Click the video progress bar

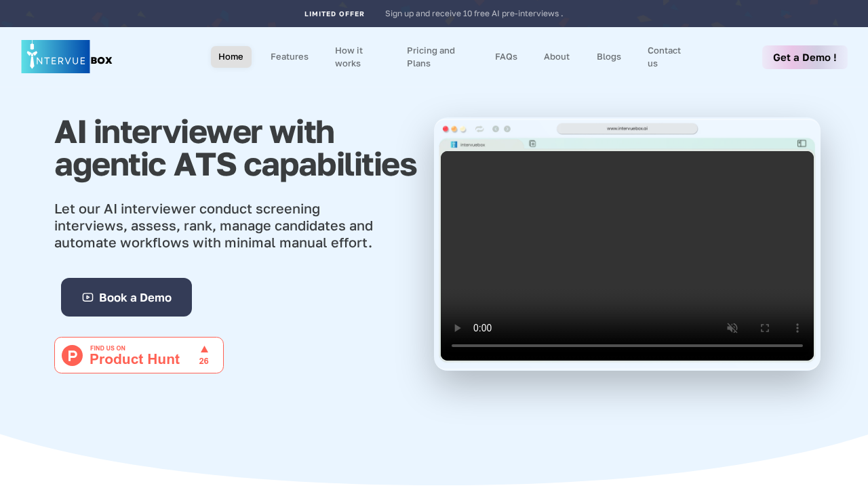point(627,345)
